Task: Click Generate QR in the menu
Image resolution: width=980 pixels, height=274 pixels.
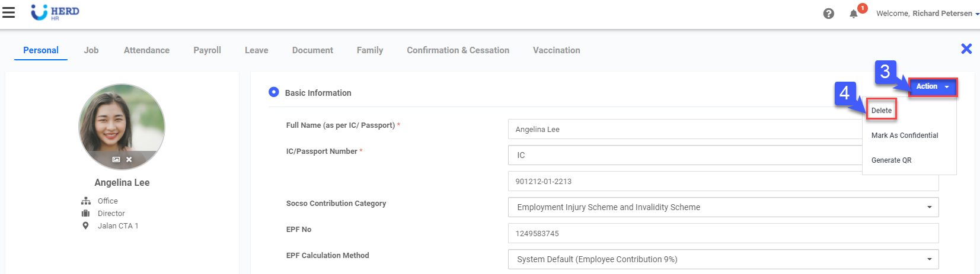Action: coord(892,160)
